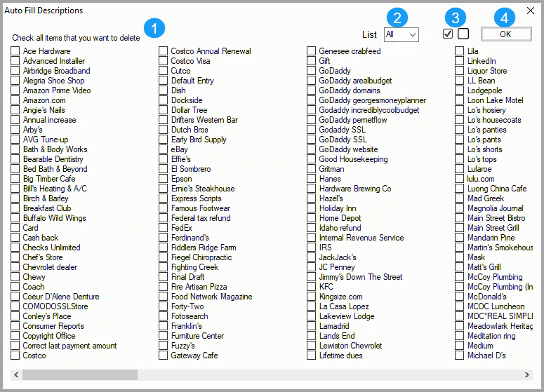Select the McDonald's checkbox
The image size is (544, 392).
pos(459,297)
